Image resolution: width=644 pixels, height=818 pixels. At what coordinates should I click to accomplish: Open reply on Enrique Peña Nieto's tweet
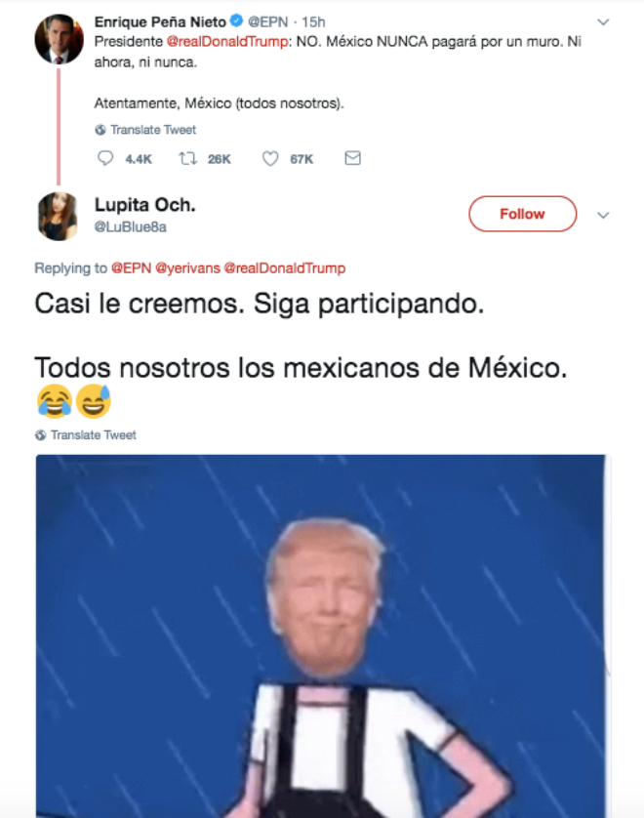pos(105,158)
